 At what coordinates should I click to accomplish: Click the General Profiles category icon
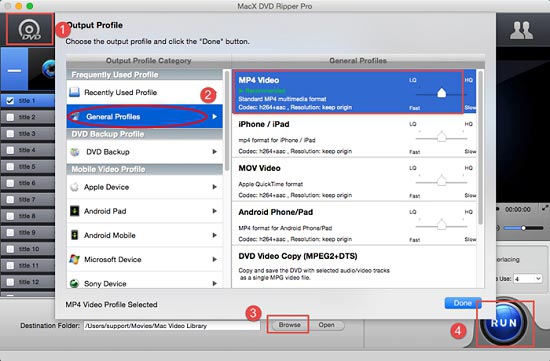[x=76, y=116]
